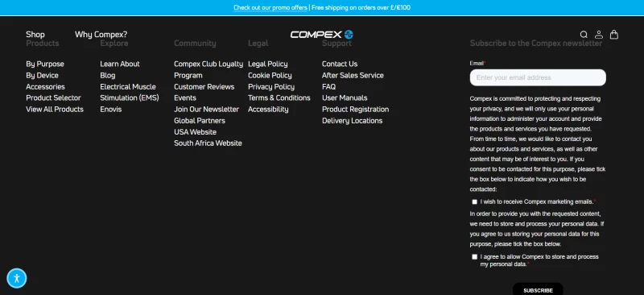Tick the store and process data checkbox
Screen dimensions: 644x295
coord(474,257)
